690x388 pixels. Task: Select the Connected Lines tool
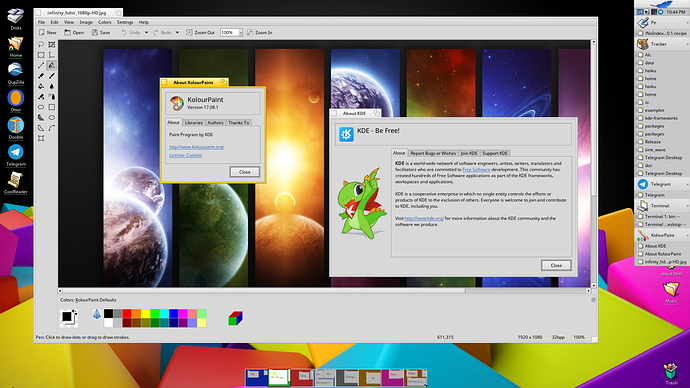point(41,128)
